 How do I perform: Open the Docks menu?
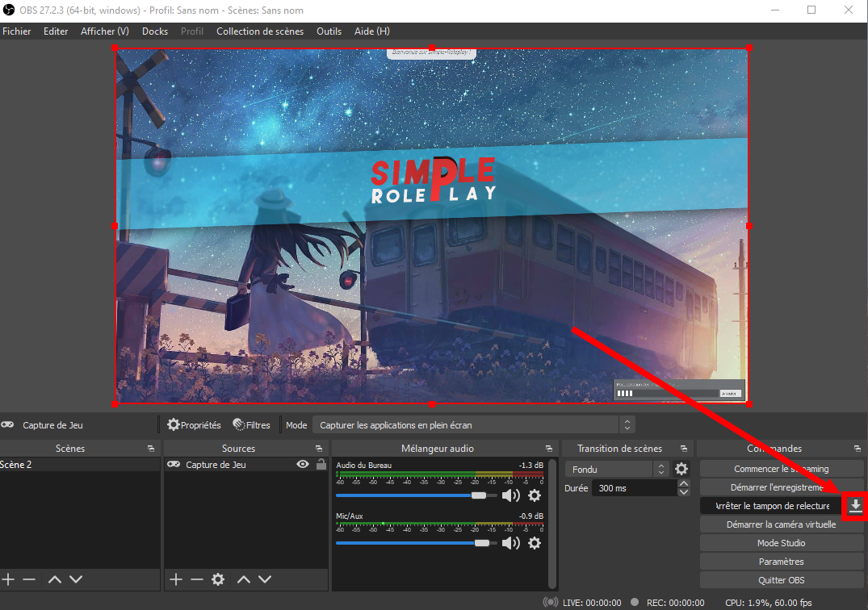155,31
